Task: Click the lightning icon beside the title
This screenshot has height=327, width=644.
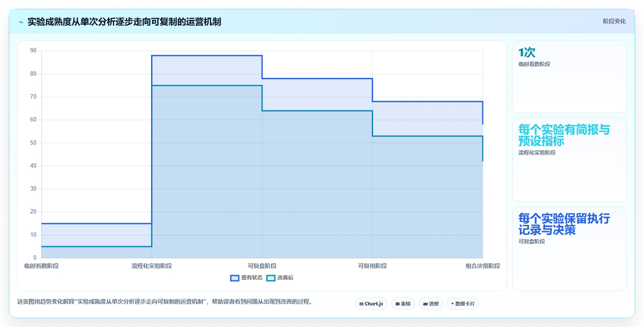Action: tap(21, 22)
